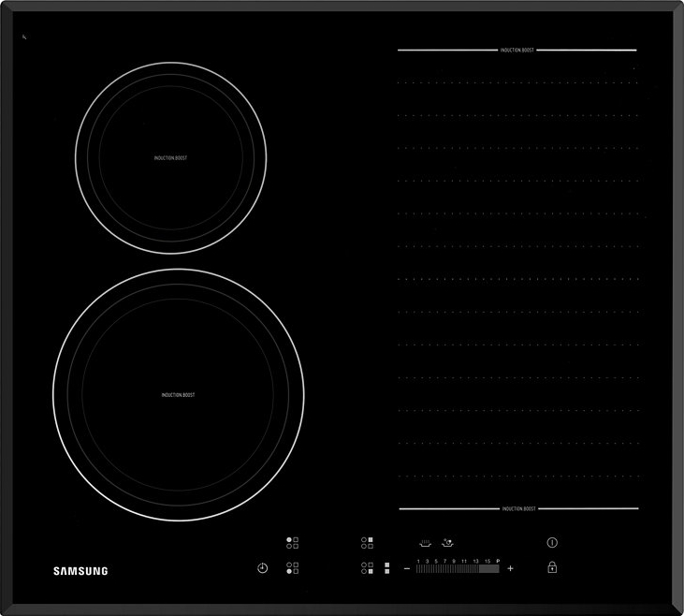The width and height of the screenshot is (684, 616).
Task: Tap level 7 on the power scale
Action: [x=445, y=561]
